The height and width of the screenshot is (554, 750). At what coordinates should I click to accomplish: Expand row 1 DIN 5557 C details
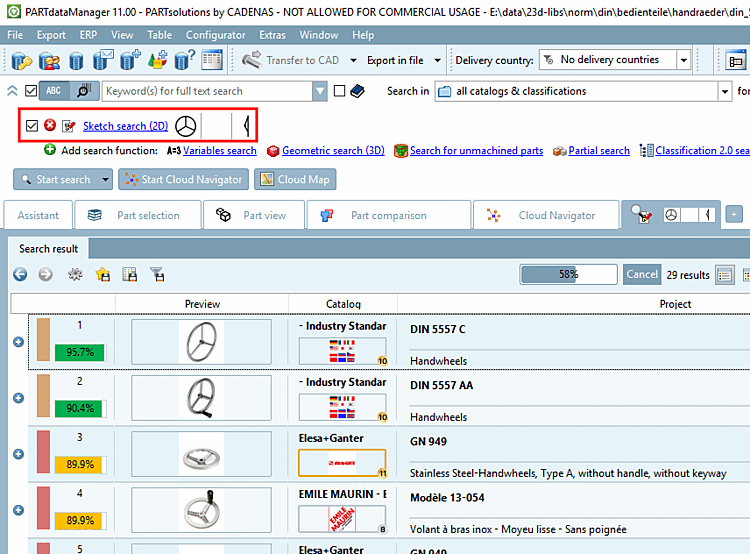pos(19,342)
